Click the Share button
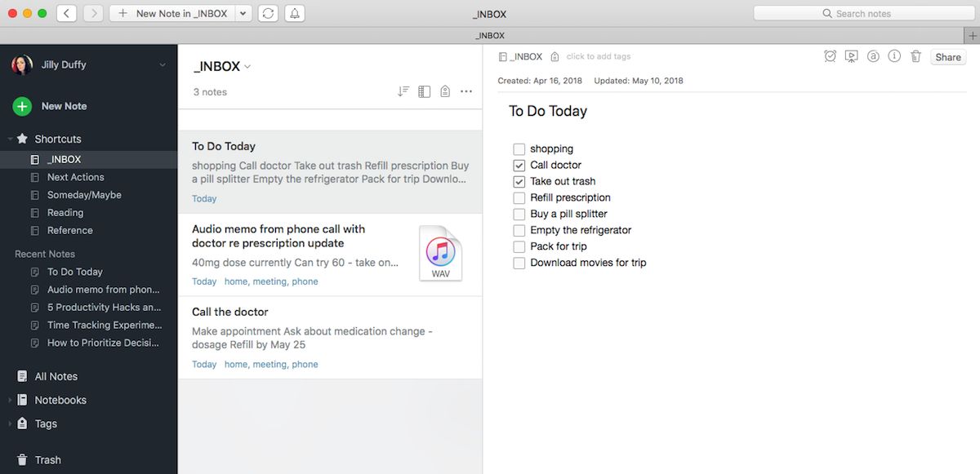 tap(947, 56)
